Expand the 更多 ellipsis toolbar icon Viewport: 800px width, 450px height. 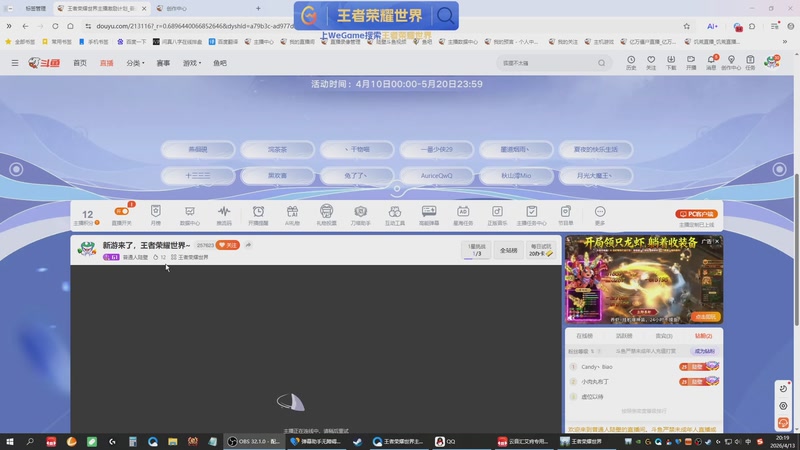[x=600, y=215]
